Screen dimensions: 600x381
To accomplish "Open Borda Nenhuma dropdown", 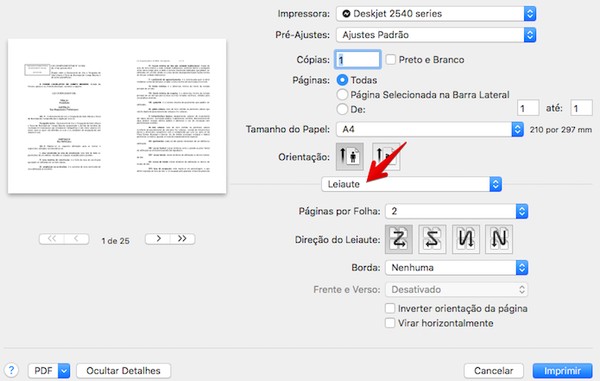I will [457, 268].
